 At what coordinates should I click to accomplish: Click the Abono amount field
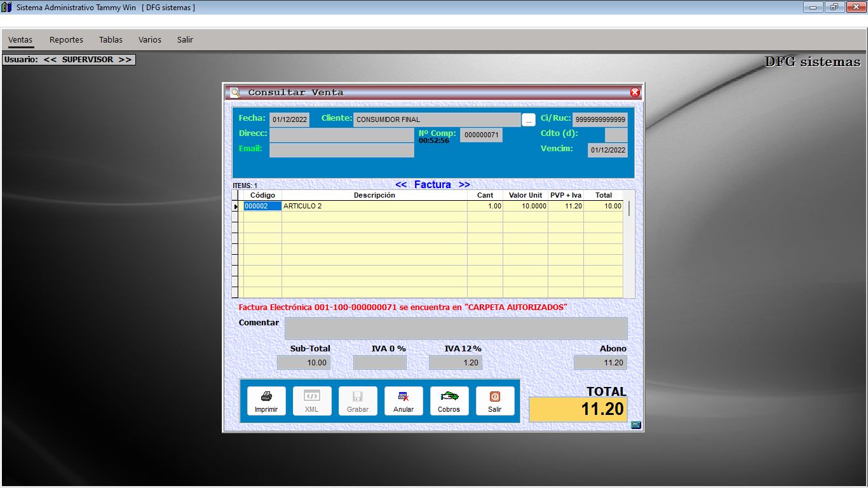click(x=600, y=363)
